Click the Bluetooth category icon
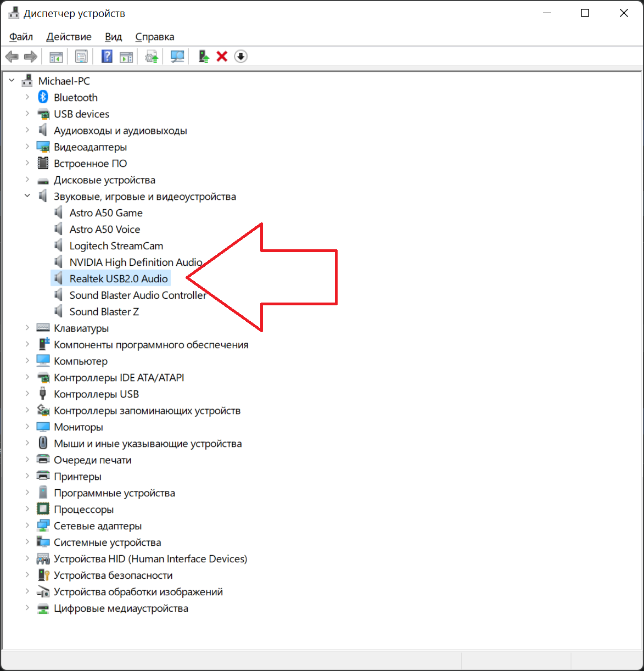 [x=43, y=97]
